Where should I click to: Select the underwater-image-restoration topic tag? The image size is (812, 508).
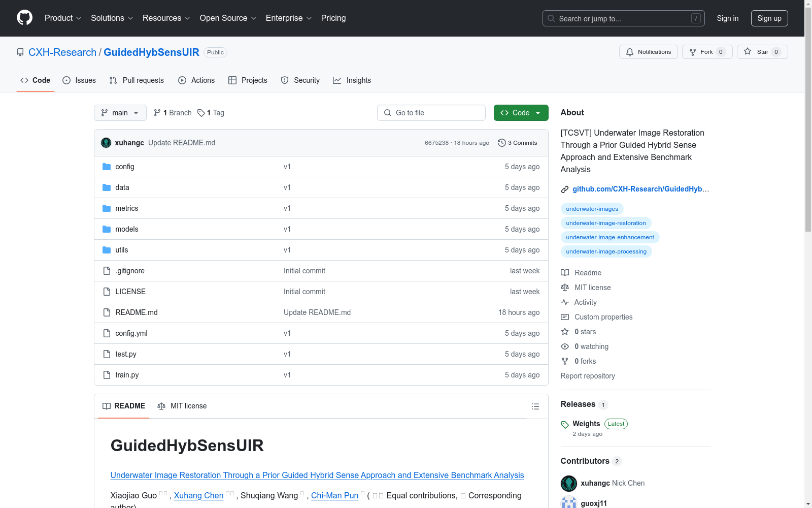click(606, 223)
